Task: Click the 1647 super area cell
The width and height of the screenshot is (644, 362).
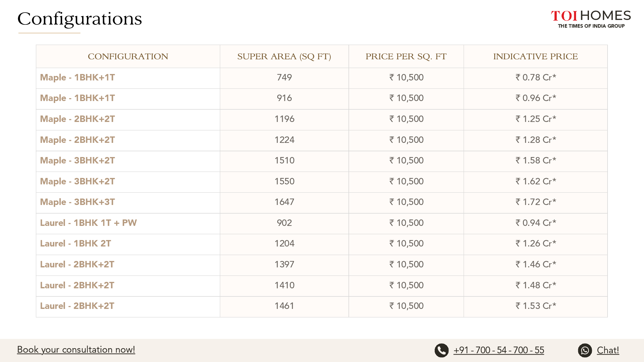Action: pyautogui.click(x=284, y=202)
